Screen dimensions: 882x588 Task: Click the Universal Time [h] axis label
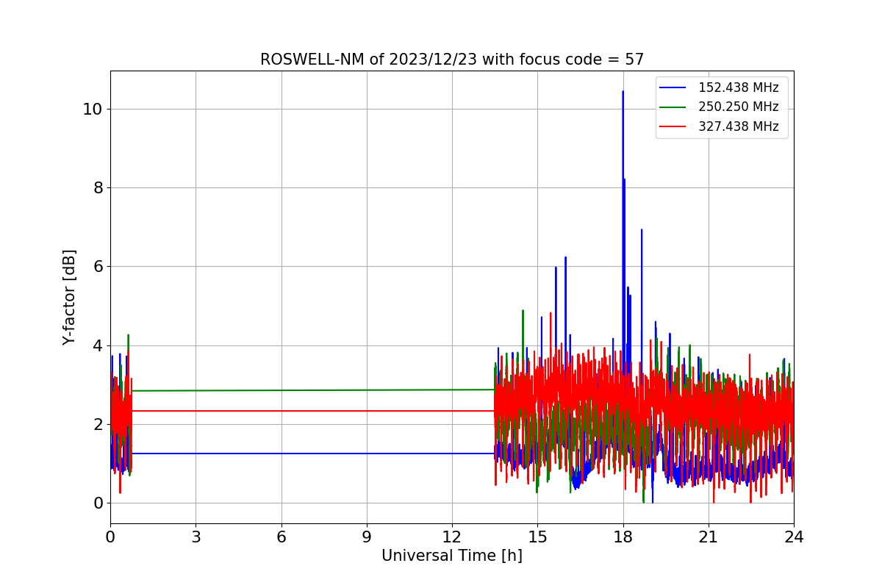(x=452, y=556)
